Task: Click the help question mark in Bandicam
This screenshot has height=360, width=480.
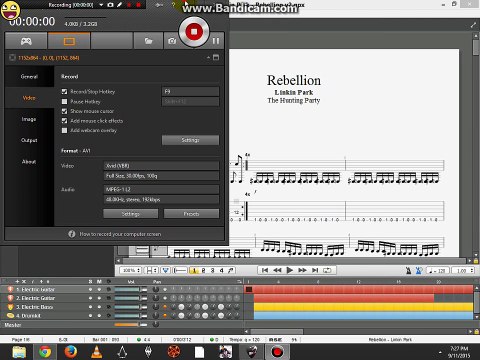Action: click(x=173, y=5)
